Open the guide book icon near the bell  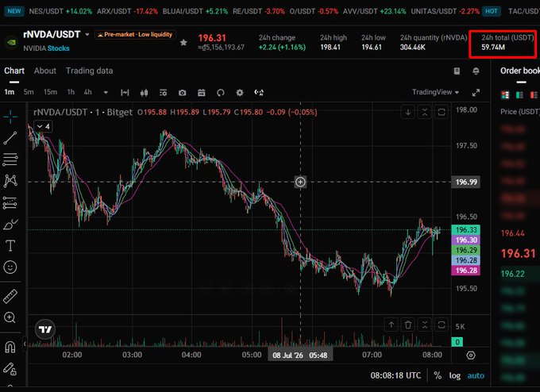click(x=457, y=71)
